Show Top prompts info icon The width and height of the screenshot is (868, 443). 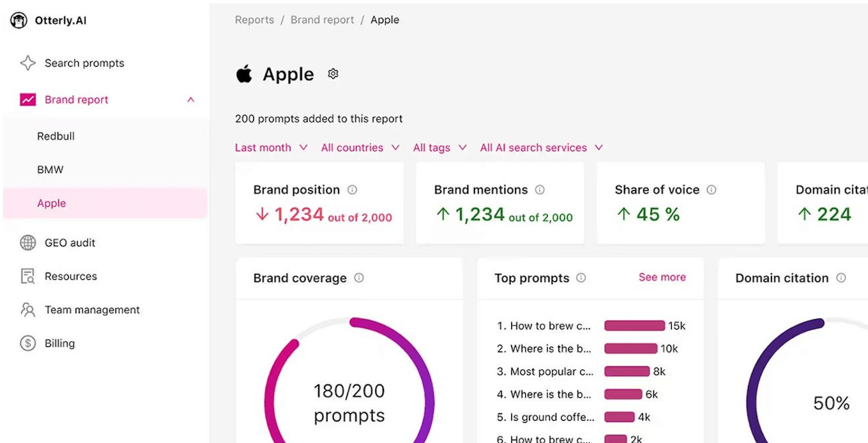click(581, 277)
